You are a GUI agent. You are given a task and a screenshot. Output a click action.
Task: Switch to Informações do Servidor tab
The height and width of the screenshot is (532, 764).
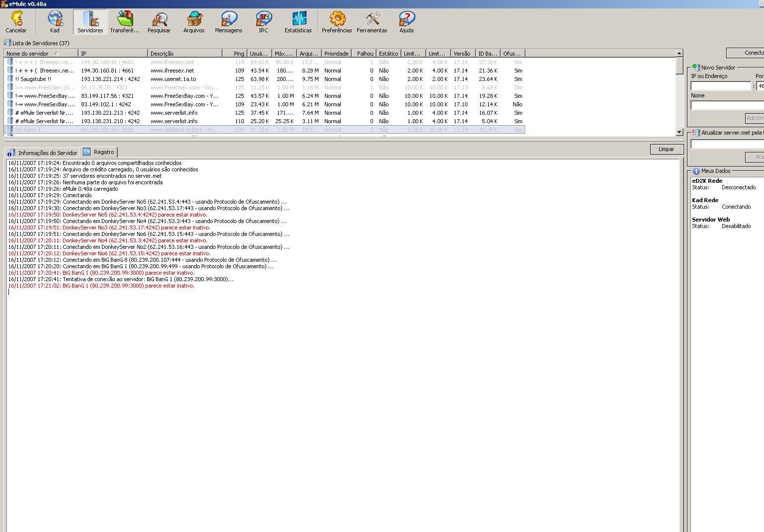click(42, 152)
